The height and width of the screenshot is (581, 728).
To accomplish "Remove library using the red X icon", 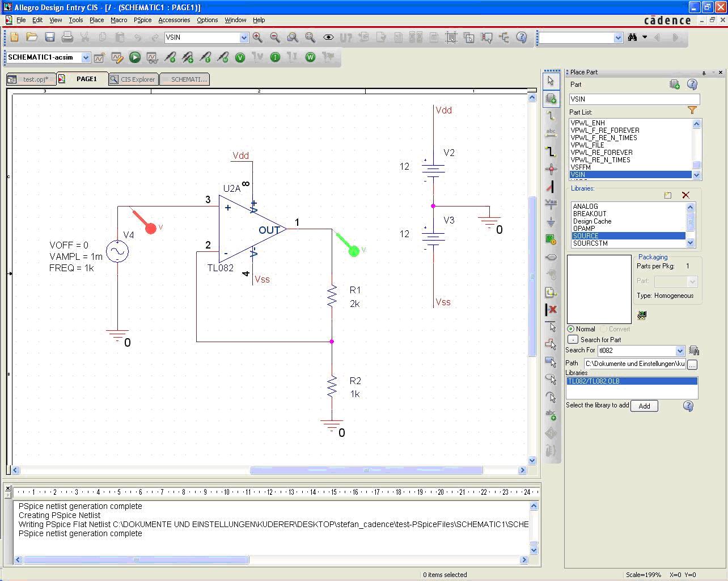I will (x=685, y=195).
